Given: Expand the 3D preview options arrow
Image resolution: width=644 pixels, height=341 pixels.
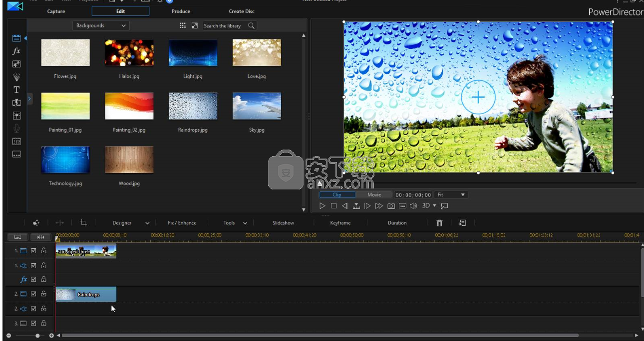Looking at the screenshot, I should point(434,206).
